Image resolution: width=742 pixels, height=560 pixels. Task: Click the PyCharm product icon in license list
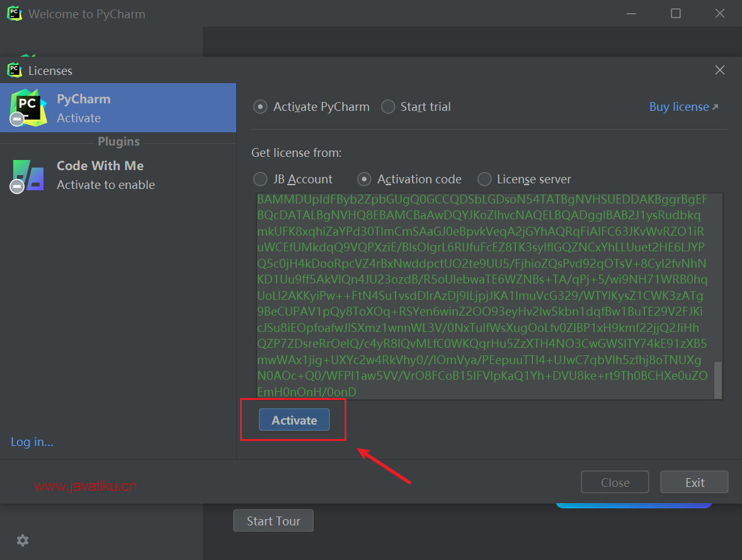[28, 108]
